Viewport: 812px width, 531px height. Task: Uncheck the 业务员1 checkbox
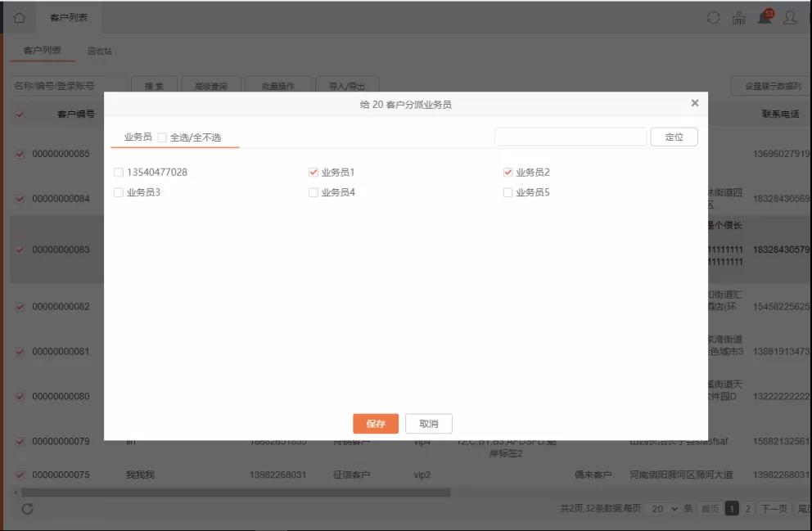click(313, 173)
